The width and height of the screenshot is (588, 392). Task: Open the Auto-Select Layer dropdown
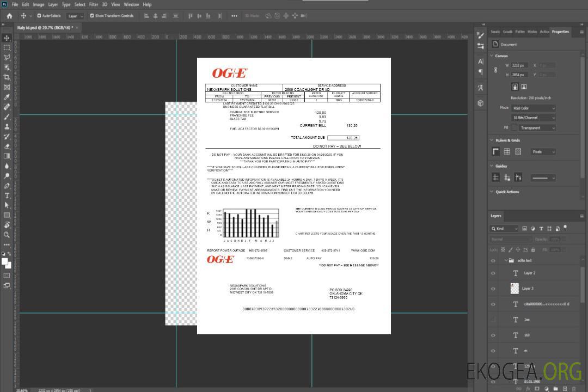(x=75, y=16)
